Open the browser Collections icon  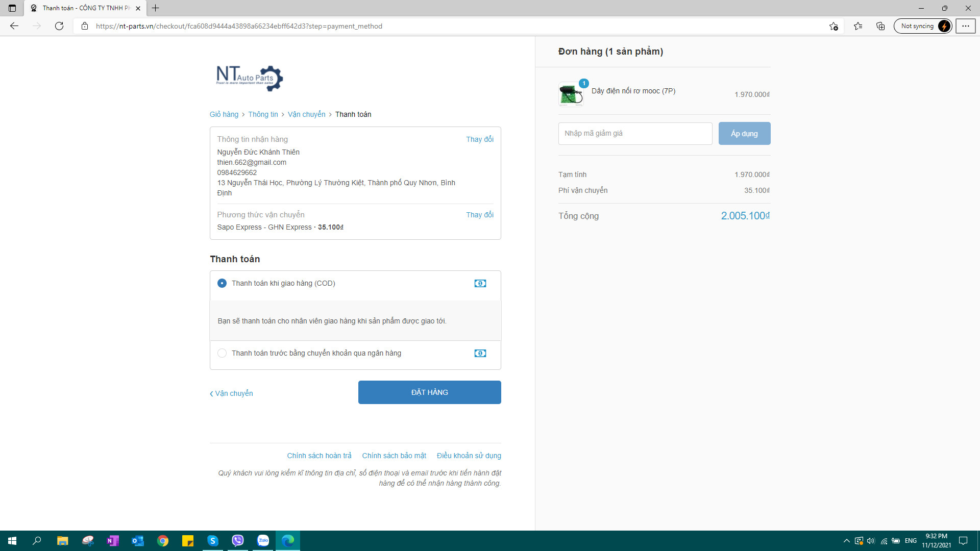(880, 26)
